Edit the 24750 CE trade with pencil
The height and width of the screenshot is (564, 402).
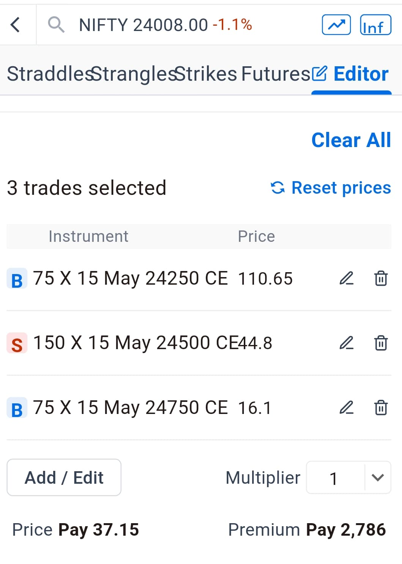click(347, 408)
